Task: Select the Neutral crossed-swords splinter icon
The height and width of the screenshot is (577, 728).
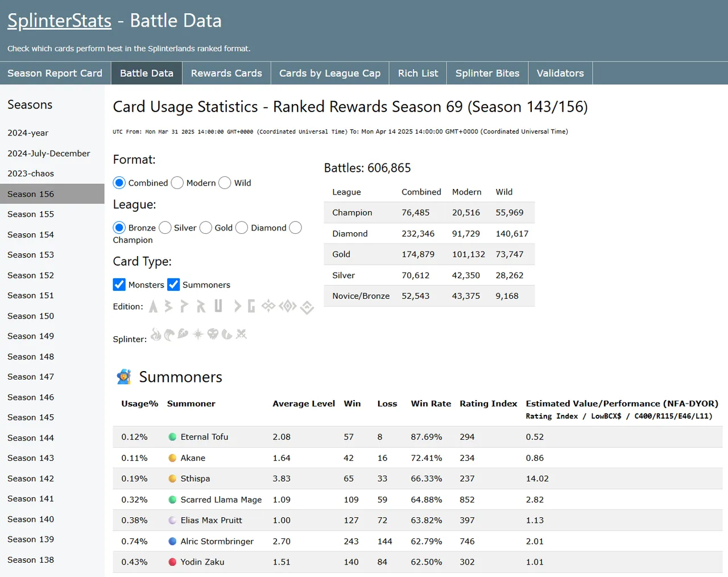Action: (x=241, y=334)
